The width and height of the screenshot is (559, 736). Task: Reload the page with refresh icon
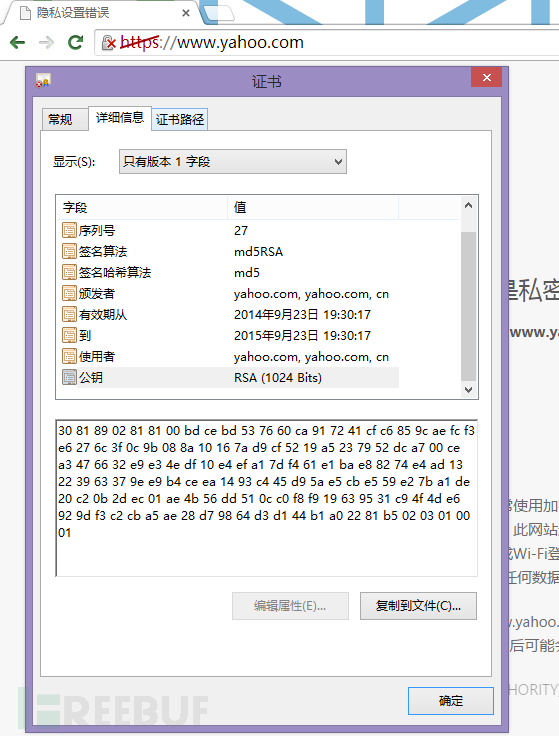click(x=76, y=43)
